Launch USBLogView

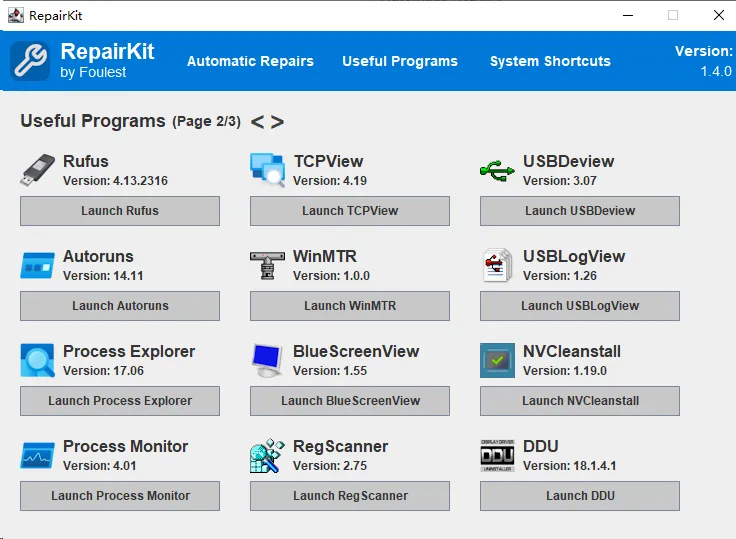pos(580,306)
